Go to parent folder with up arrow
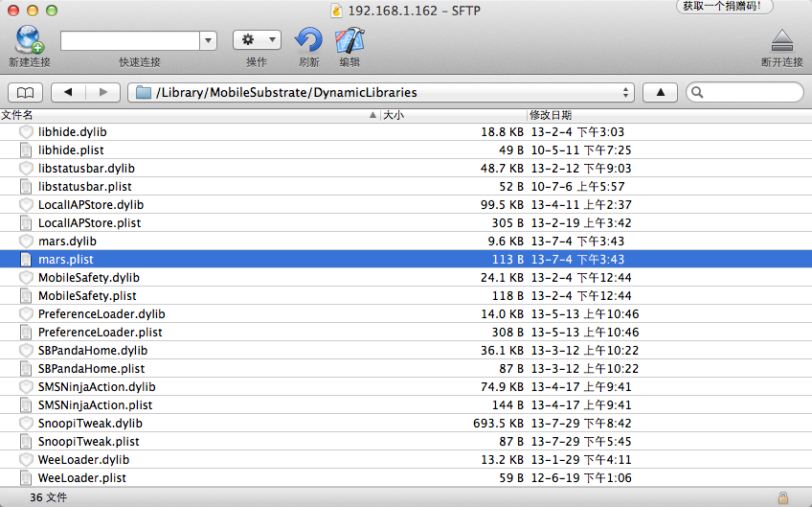 pos(661,93)
